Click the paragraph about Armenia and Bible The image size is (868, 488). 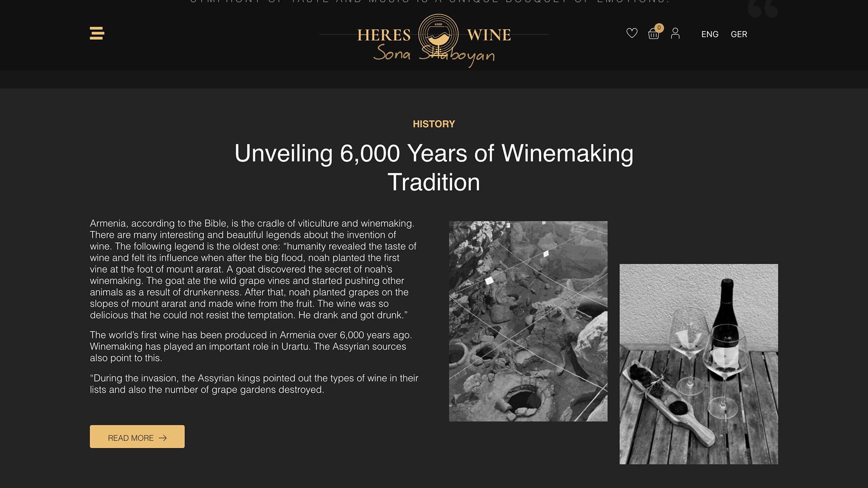(x=253, y=269)
